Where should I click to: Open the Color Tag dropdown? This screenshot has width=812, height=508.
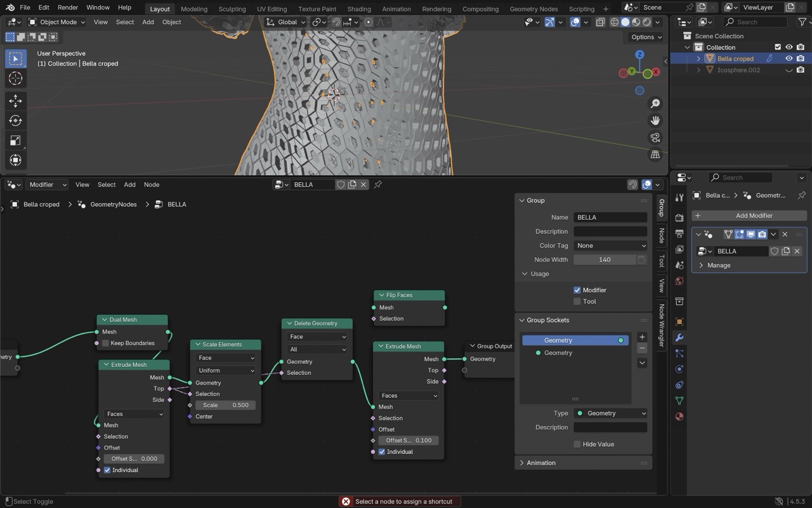[x=610, y=246]
